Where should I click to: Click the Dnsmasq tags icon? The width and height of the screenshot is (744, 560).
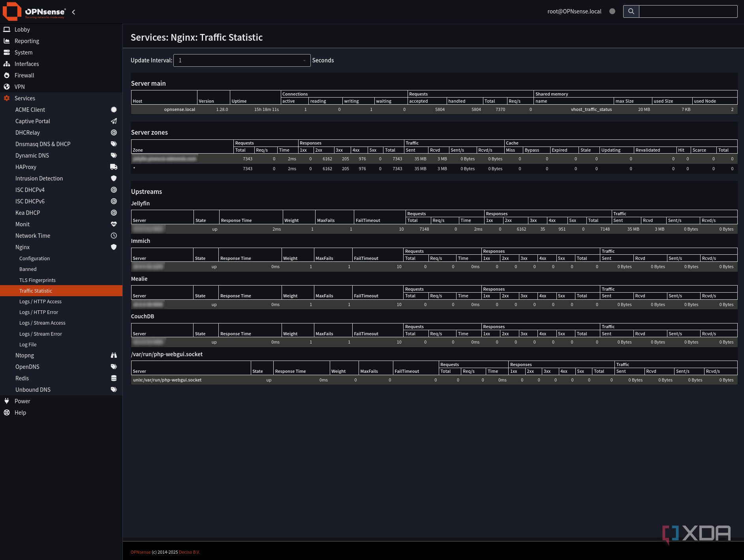pyautogui.click(x=114, y=144)
